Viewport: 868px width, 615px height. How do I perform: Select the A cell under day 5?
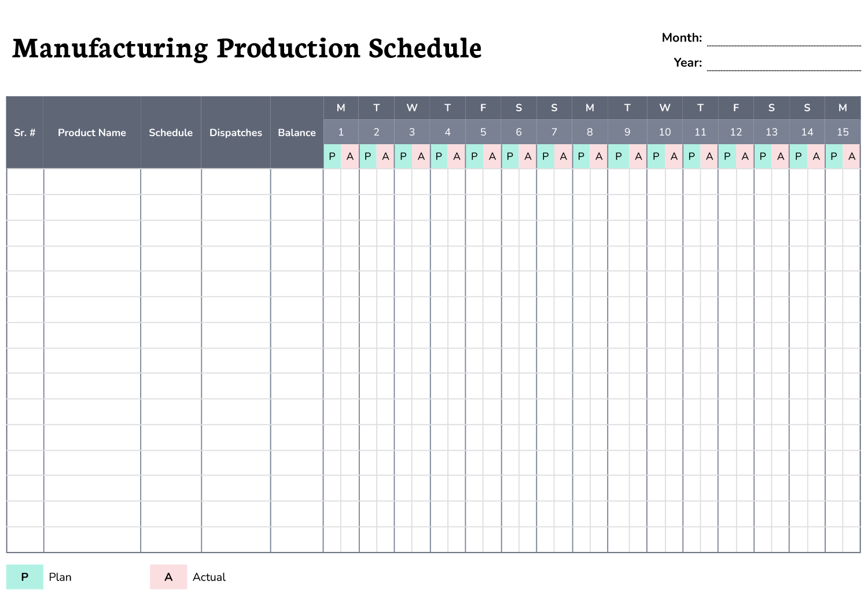(x=492, y=156)
